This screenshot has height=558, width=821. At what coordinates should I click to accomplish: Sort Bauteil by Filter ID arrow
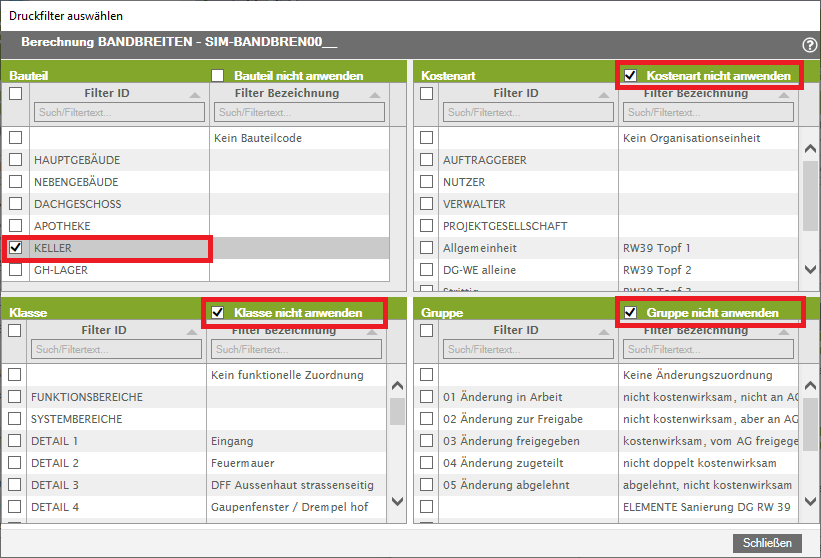[194, 94]
